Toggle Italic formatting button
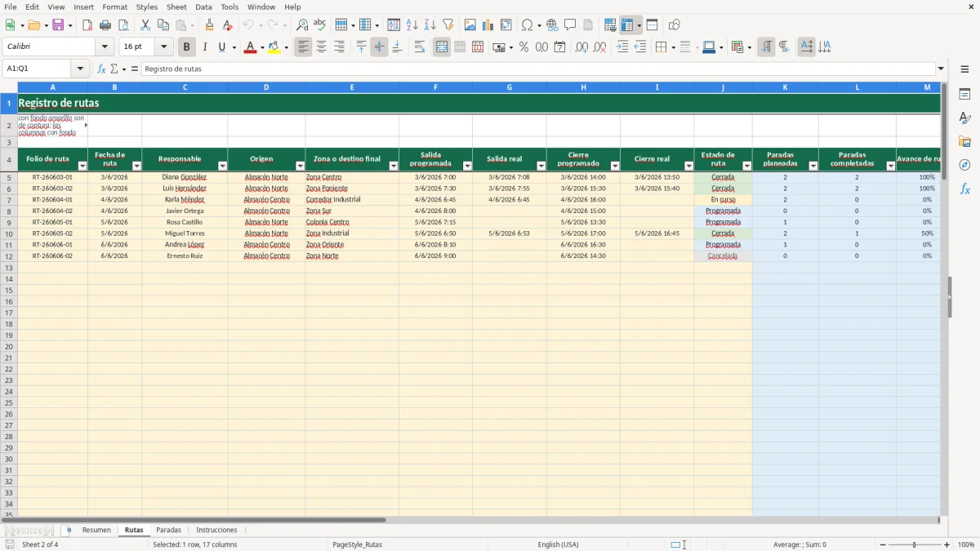Image resolution: width=980 pixels, height=551 pixels. point(205,47)
